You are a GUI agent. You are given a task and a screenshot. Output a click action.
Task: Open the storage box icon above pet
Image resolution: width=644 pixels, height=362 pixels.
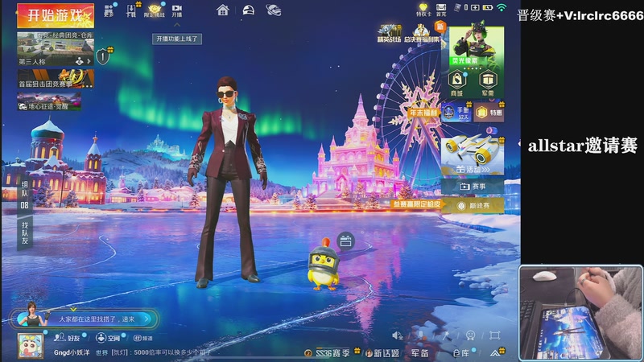[x=346, y=241]
